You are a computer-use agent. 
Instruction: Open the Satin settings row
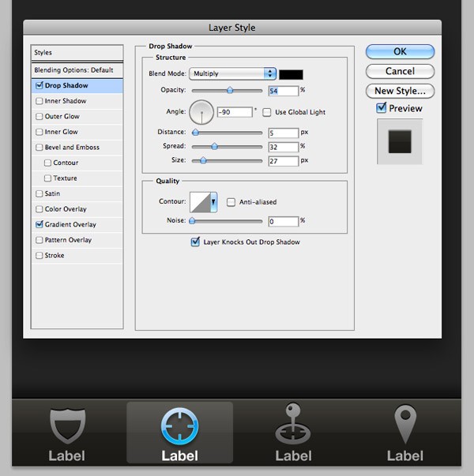77,193
